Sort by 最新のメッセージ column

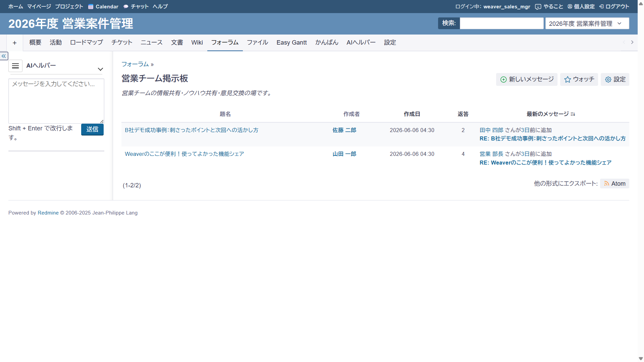point(551,114)
